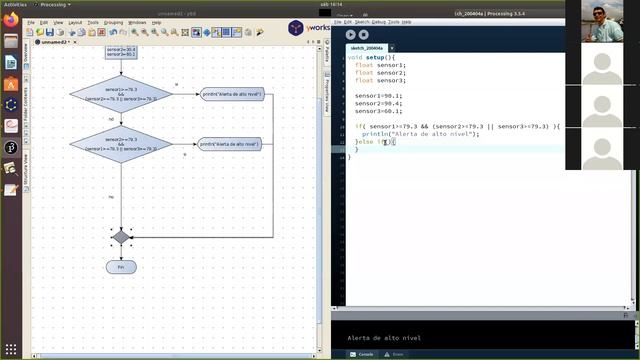Click the red Delete icon in yEd toolbar
The image size is (640, 360).
coord(102,32)
